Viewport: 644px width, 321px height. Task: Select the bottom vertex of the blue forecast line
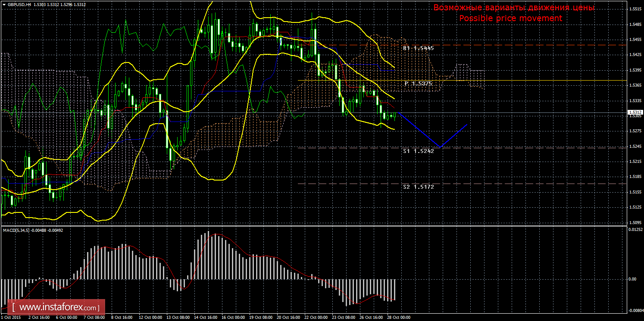point(441,147)
